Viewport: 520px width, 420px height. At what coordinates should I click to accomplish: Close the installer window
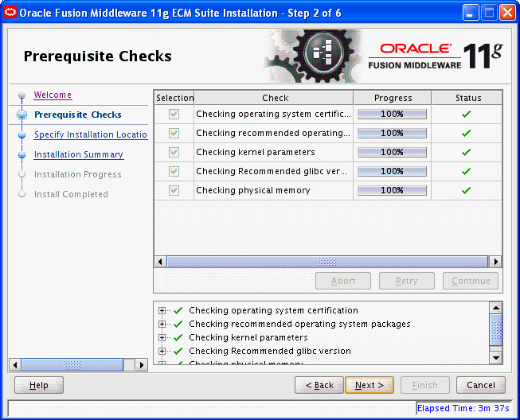click(x=508, y=13)
